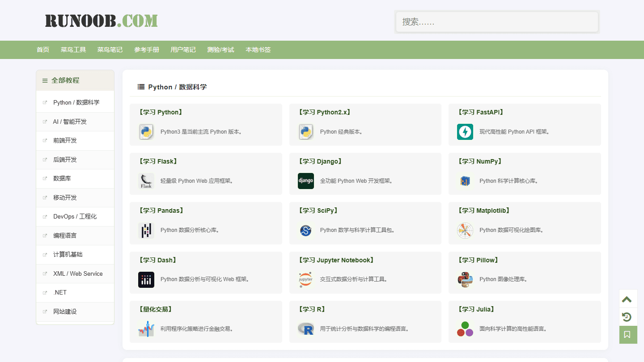Click the text '面向科学计算的高性能语言。'
Screen dimensions: 644x362
coord(515,329)
